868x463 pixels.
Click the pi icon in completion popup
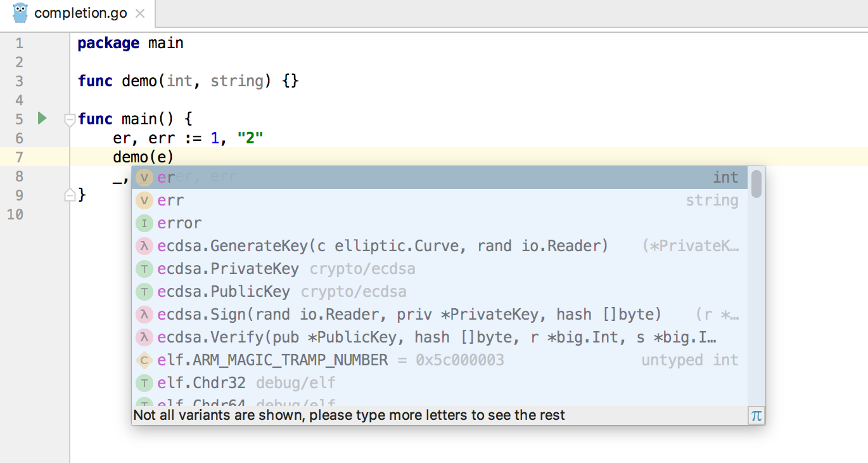coord(756,415)
